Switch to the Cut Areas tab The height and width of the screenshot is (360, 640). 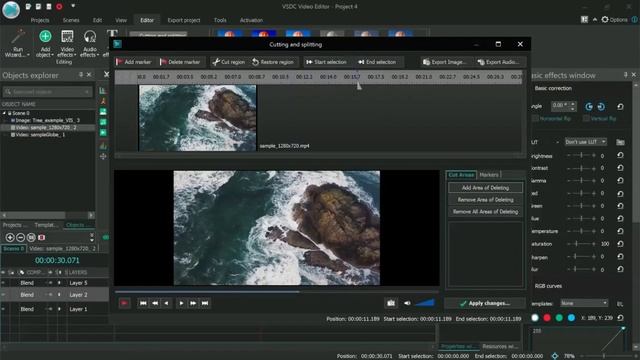tap(461, 175)
